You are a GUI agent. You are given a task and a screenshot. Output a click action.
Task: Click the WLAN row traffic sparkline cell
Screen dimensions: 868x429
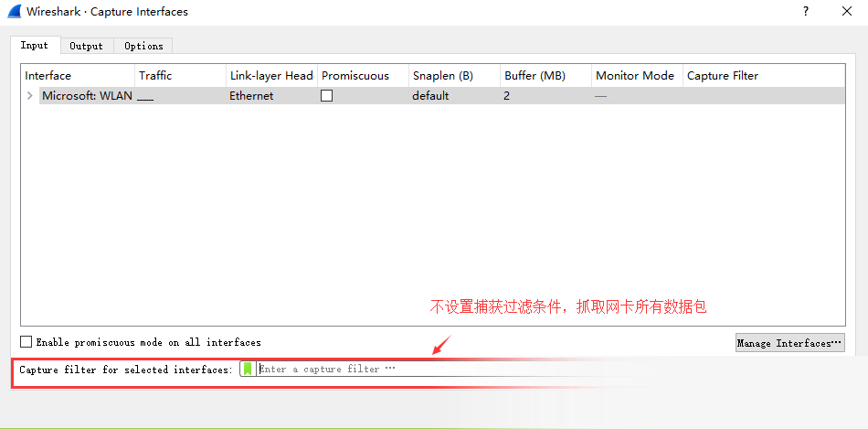point(180,96)
